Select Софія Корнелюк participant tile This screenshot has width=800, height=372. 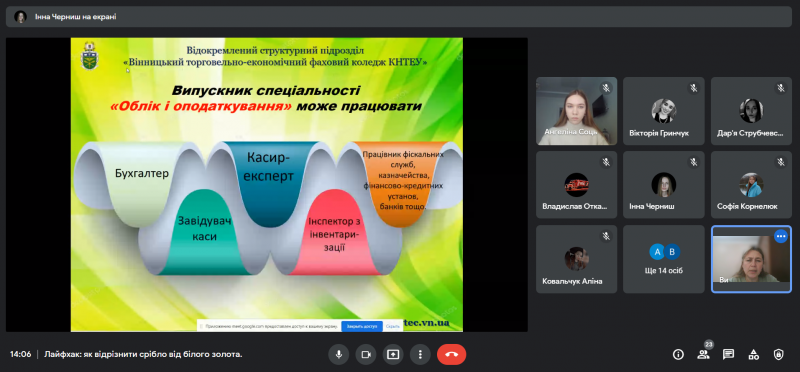tap(751, 185)
